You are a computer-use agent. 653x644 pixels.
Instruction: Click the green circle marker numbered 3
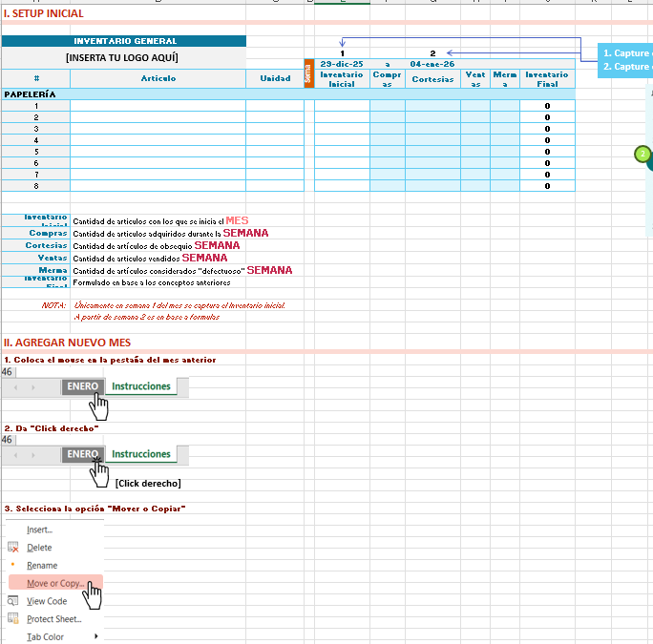pos(643,154)
